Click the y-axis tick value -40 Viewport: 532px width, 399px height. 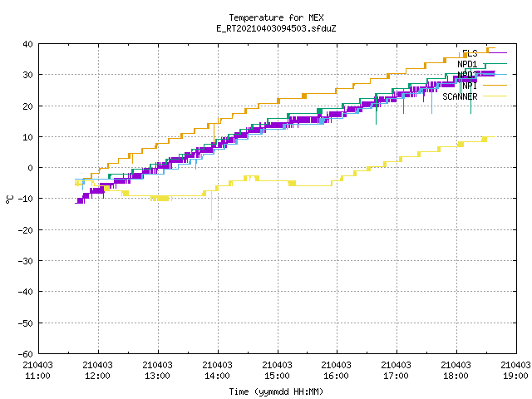click(25, 292)
